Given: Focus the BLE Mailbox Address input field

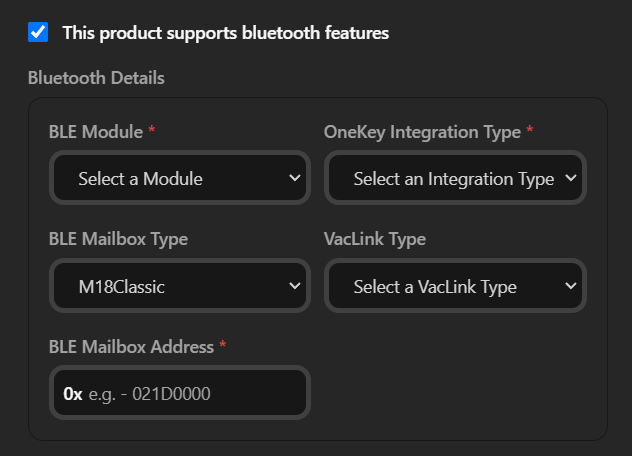Looking at the screenshot, I should [x=180, y=393].
